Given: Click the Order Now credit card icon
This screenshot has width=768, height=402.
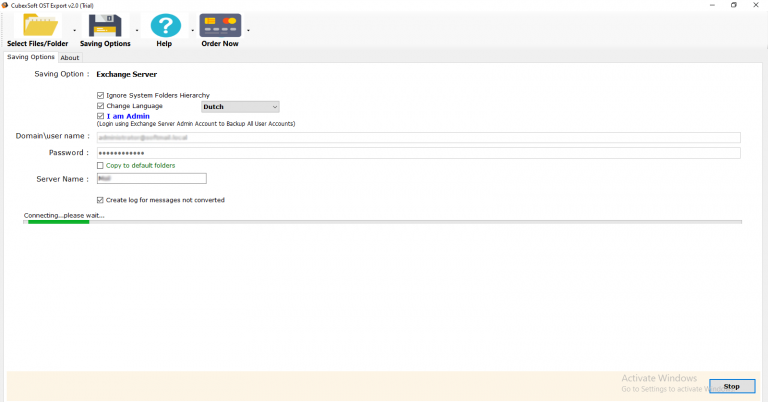Looking at the screenshot, I should coord(220,26).
